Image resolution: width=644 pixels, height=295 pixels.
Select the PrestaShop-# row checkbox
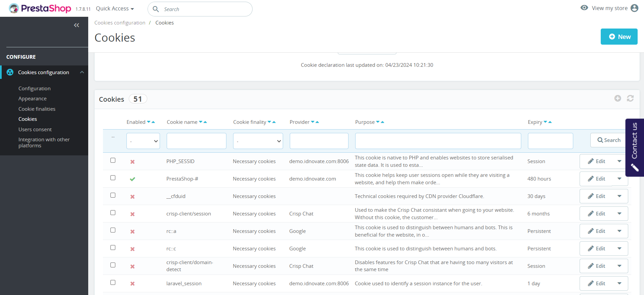pos(113,178)
